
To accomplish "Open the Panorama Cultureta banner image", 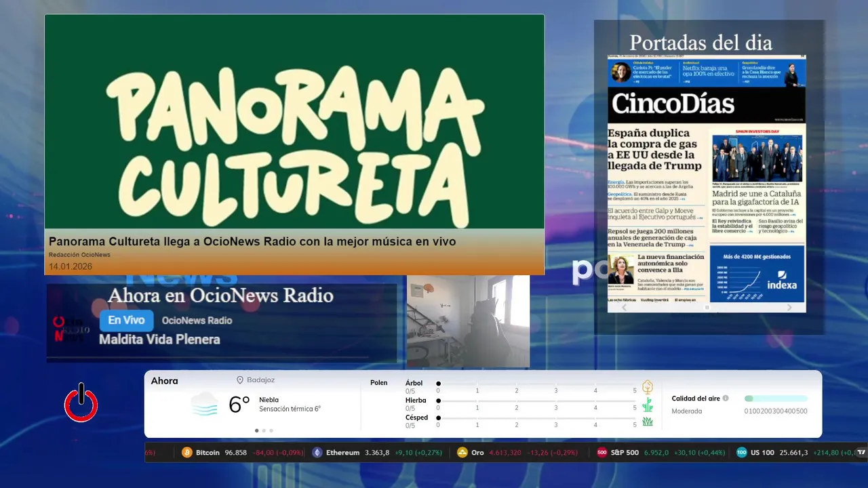I will coord(294,122).
